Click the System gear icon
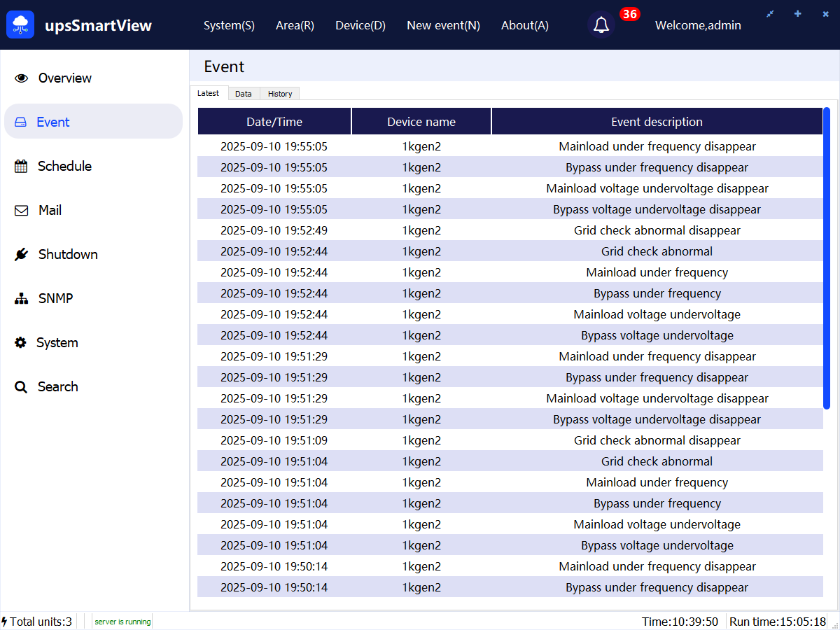The image size is (840, 630). [x=21, y=343]
